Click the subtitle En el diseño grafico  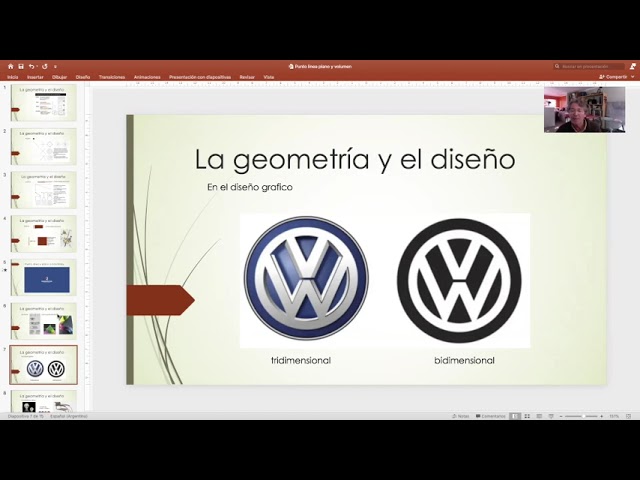(250, 187)
